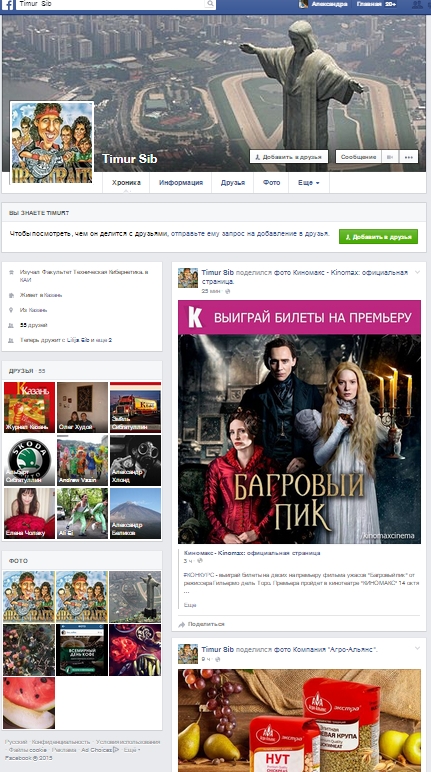Click the share arrow icon
This screenshot has width=431, height=772.
point(182,624)
